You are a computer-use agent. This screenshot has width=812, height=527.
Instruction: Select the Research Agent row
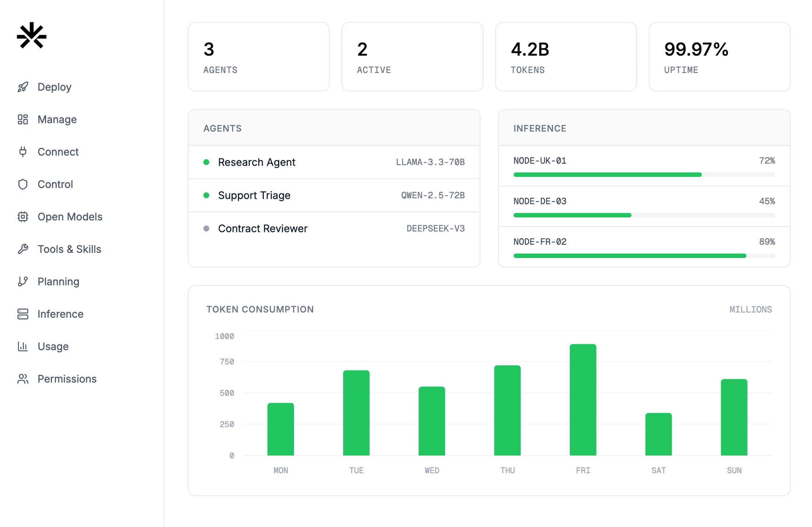(x=334, y=162)
